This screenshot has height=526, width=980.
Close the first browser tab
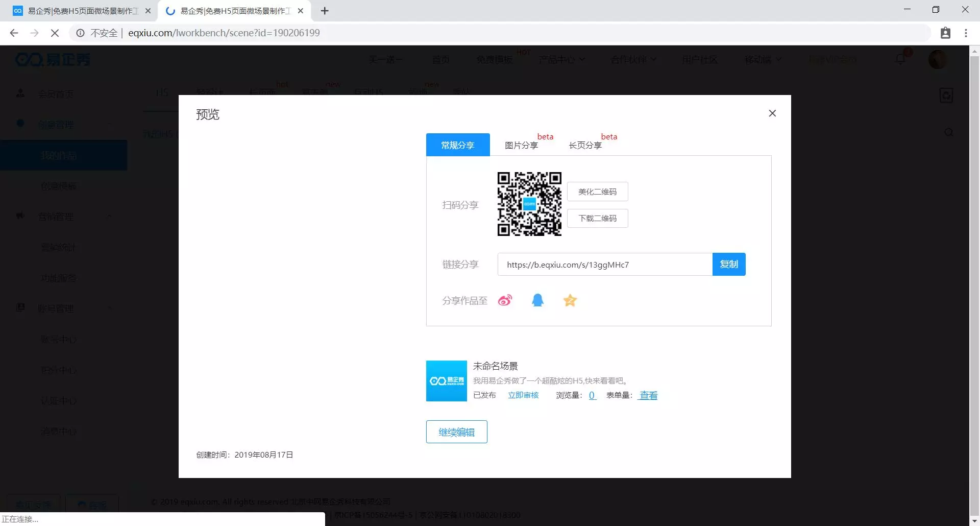coord(148,11)
